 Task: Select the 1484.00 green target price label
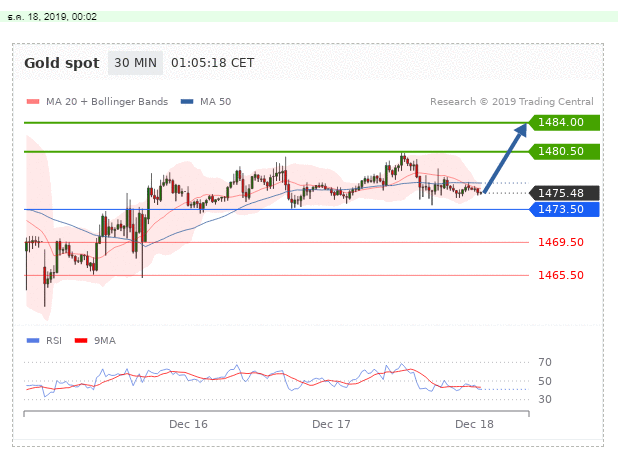tap(562, 122)
